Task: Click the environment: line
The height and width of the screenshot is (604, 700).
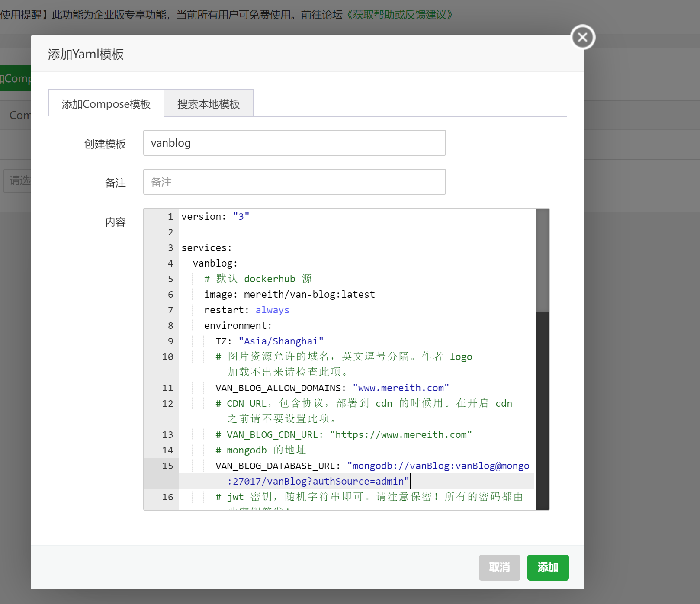Action: [238, 325]
